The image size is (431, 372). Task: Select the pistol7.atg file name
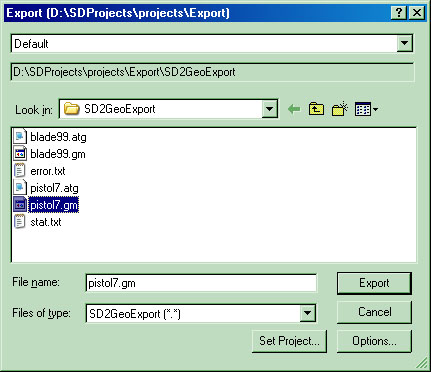click(x=54, y=188)
